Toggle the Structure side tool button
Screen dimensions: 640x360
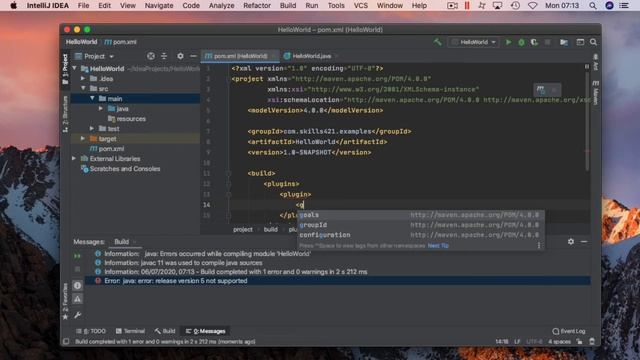pyautogui.click(x=65, y=114)
